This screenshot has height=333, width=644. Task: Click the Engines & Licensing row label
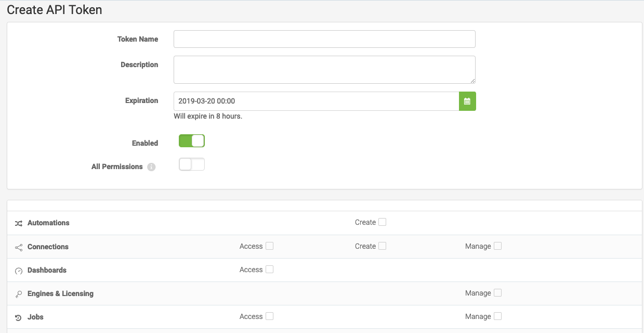click(x=60, y=293)
